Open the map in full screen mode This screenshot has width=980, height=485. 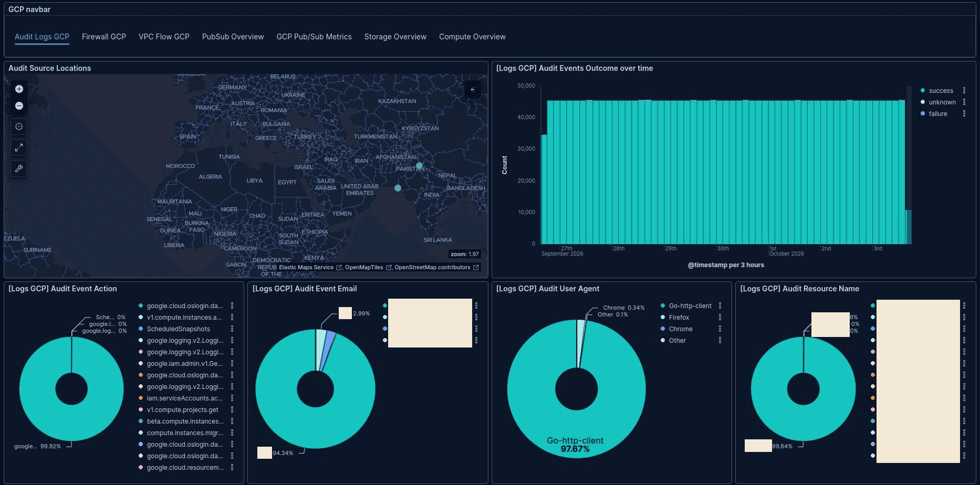pyautogui.click(x=19, y=147)
